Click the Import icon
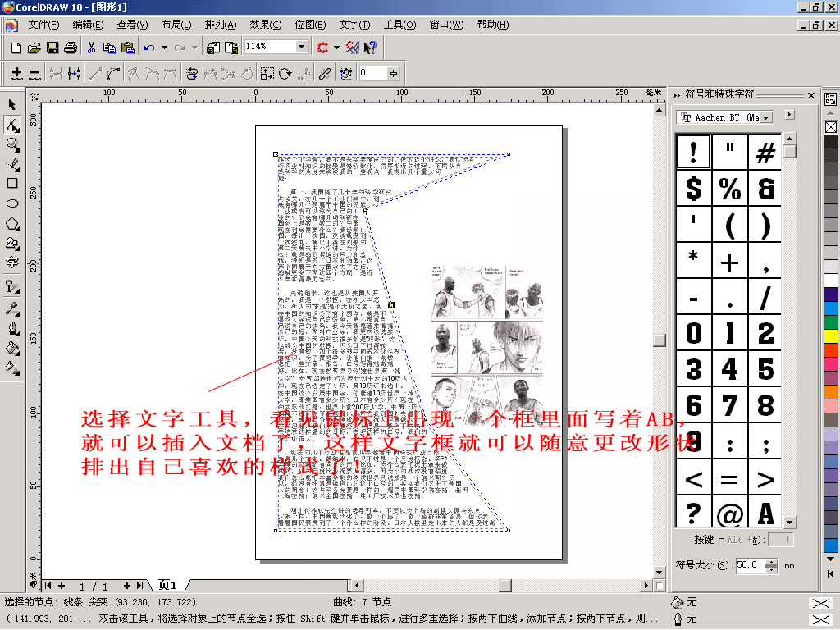 213,48
